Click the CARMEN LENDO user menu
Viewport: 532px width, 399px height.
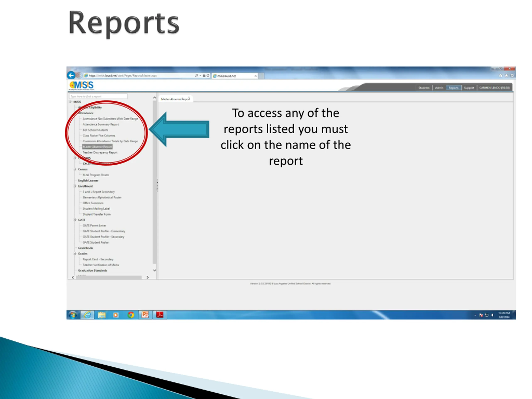494,88
